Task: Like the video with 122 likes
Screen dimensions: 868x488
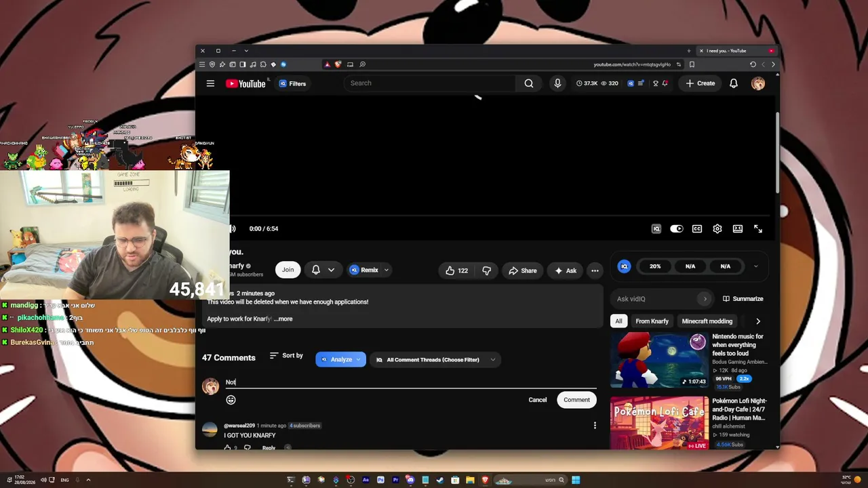Action: pyautogui.click(x=456, y=270)
